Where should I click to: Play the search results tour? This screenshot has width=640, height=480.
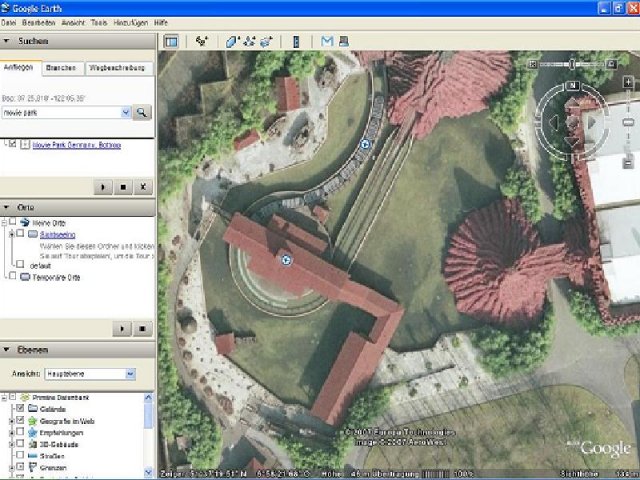click(102, 187)
